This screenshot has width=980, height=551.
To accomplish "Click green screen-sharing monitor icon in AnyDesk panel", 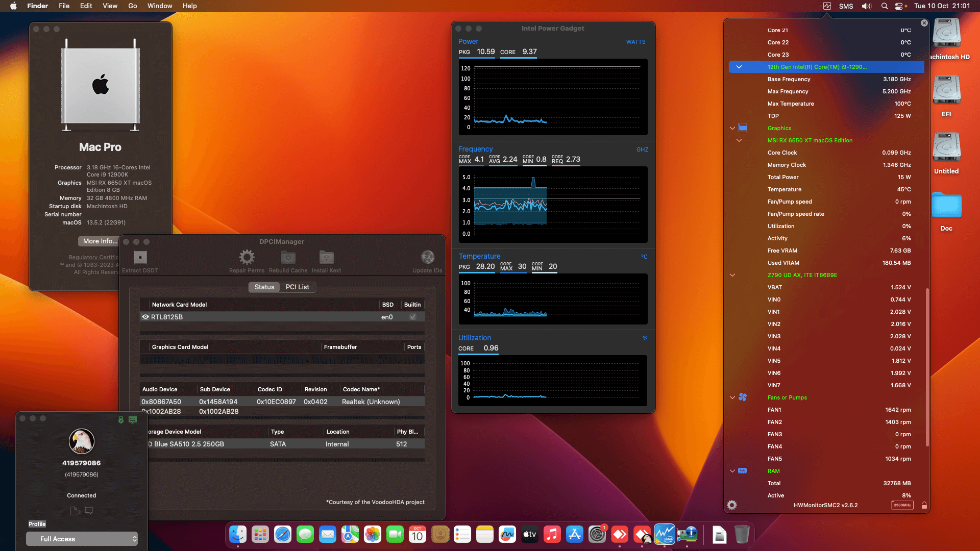I will click(x=133, y=419).
